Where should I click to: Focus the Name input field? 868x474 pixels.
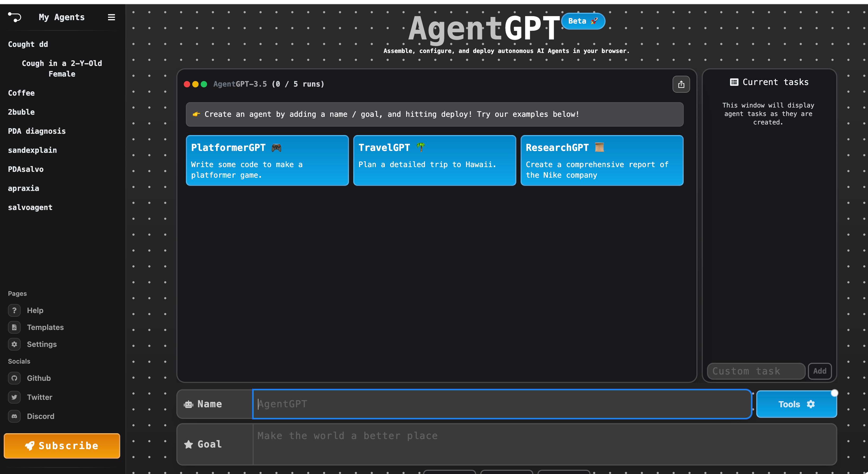point(502,404)
